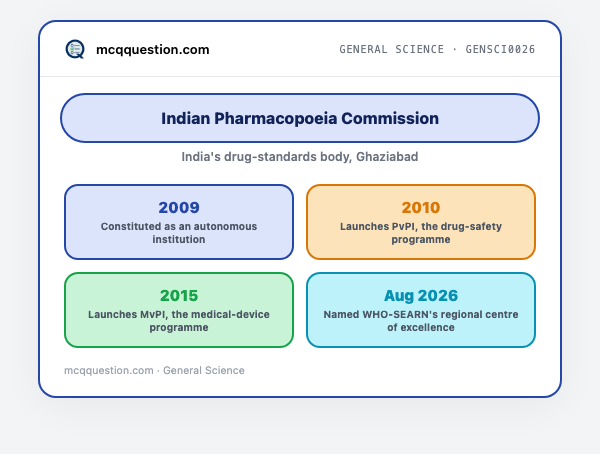The image size is (600, 454).
Task: Open the footer mcqquestion.com link
Action: (109, 371)
